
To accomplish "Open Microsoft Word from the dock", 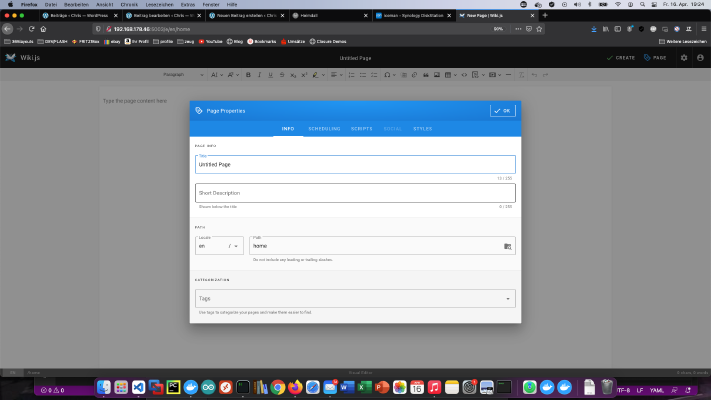I will click(347, 387).
